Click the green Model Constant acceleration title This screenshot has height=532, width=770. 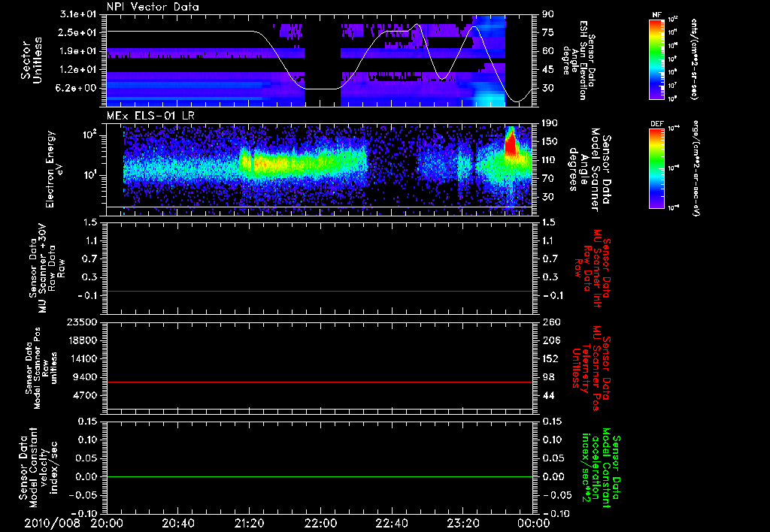point(602,467)
